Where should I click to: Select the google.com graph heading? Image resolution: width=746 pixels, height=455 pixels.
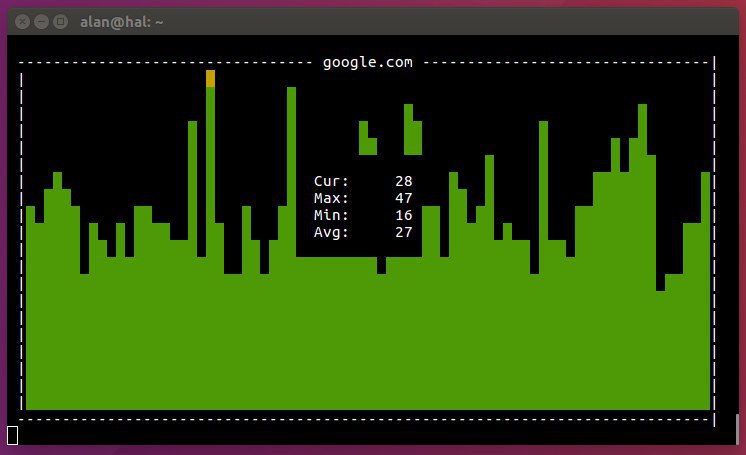tap(368, 62)
